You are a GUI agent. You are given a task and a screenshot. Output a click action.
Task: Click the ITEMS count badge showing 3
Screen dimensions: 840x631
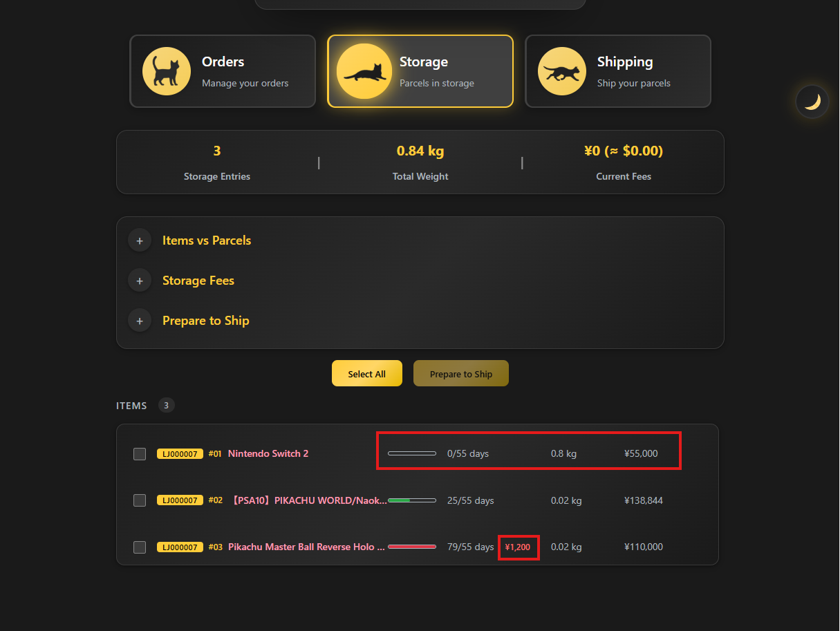click(x=166, y=406)
